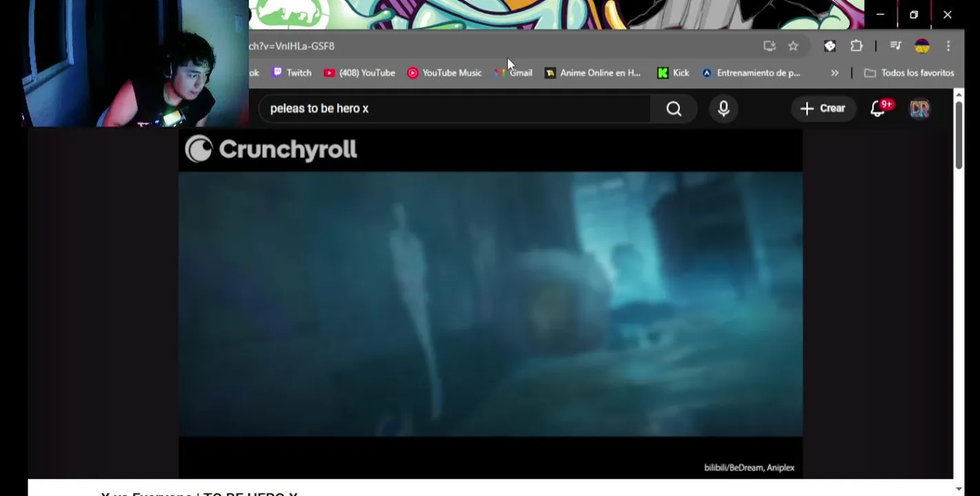Click the install app icon in address bar
This screenshot has height=496, width=980.
(x=769, y=46)
